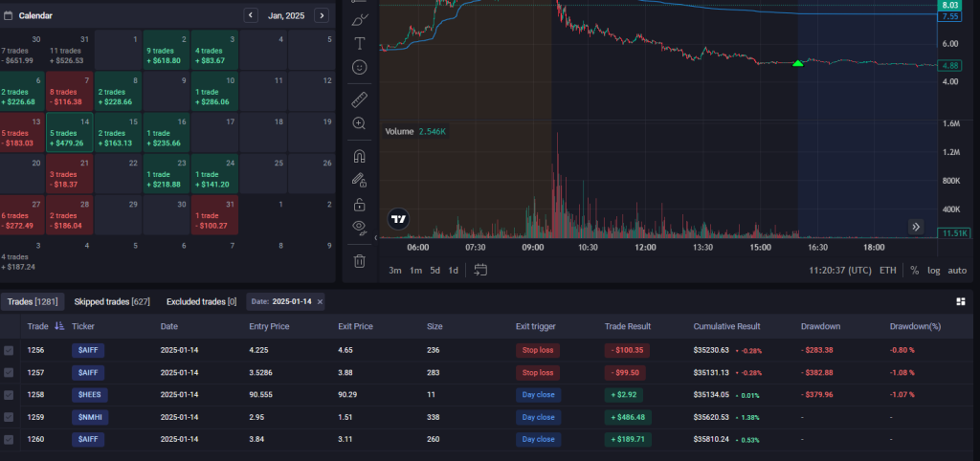980x461 pixels.
Task: Click + $486.48 trade result
Action: (x=628, y=417)
